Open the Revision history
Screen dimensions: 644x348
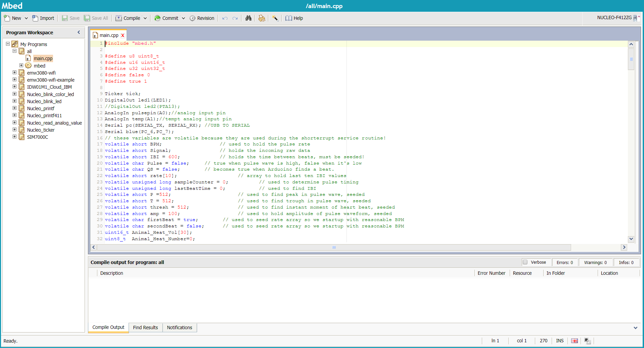click(202, 18)
